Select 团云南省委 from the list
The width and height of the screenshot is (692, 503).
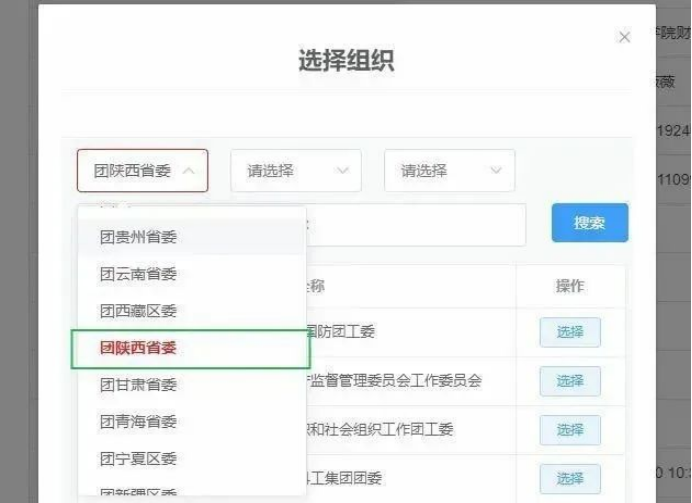click(x=138, y=274)
